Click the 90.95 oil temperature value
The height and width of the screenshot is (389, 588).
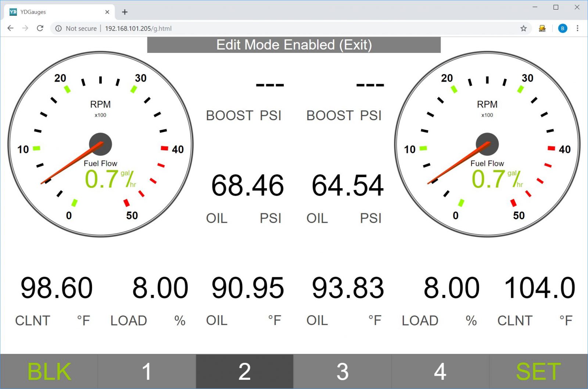(248, 288)
